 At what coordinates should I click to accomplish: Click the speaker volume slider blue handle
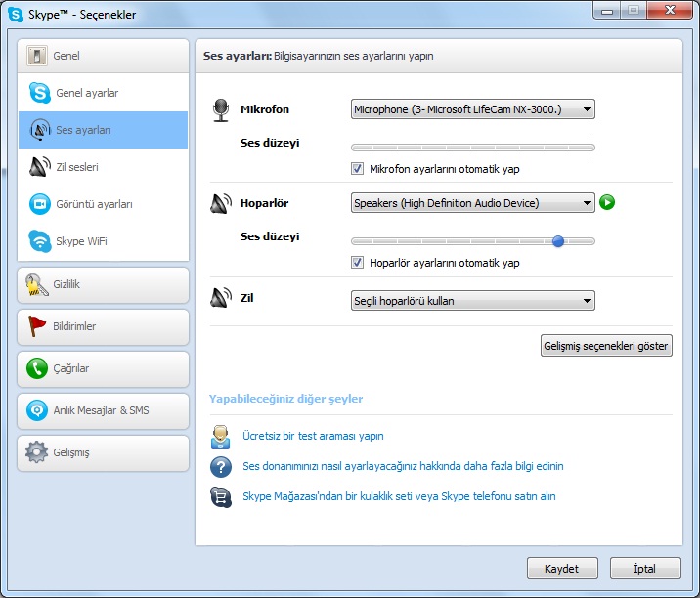[558, 241]
